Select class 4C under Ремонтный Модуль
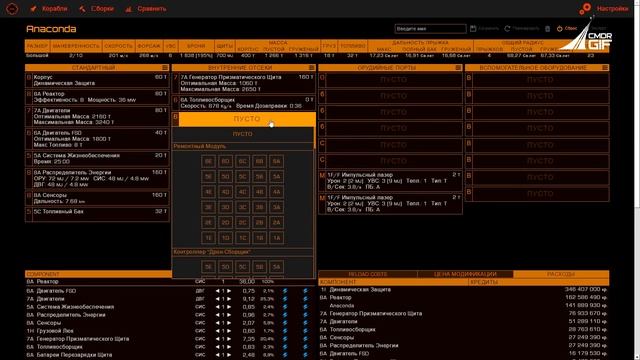 (x=242, y=192)
